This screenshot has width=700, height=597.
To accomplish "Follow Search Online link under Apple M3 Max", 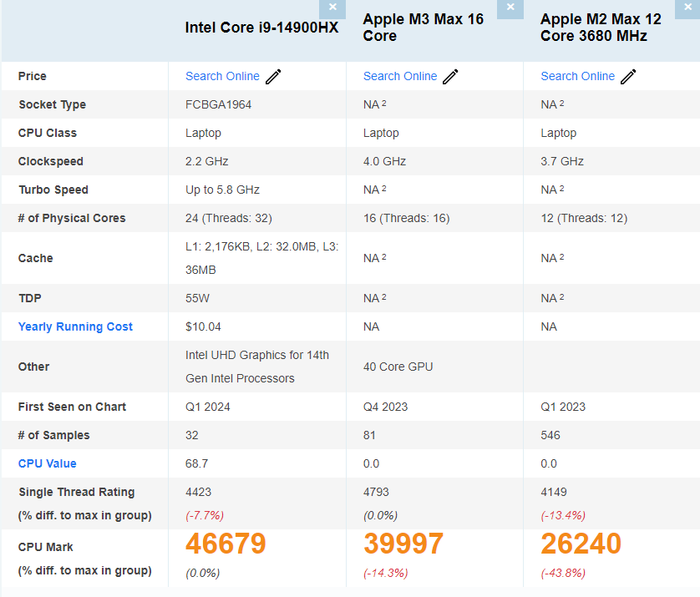I will point(399,76).
